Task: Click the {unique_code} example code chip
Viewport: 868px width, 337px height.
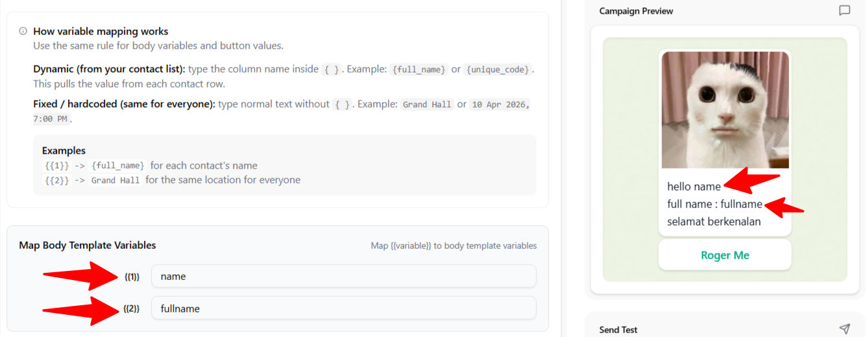Action: pos(498,69)
